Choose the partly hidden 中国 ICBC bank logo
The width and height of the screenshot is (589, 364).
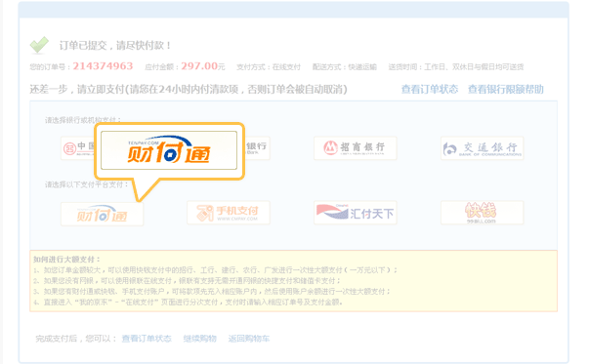coord(78,148)
